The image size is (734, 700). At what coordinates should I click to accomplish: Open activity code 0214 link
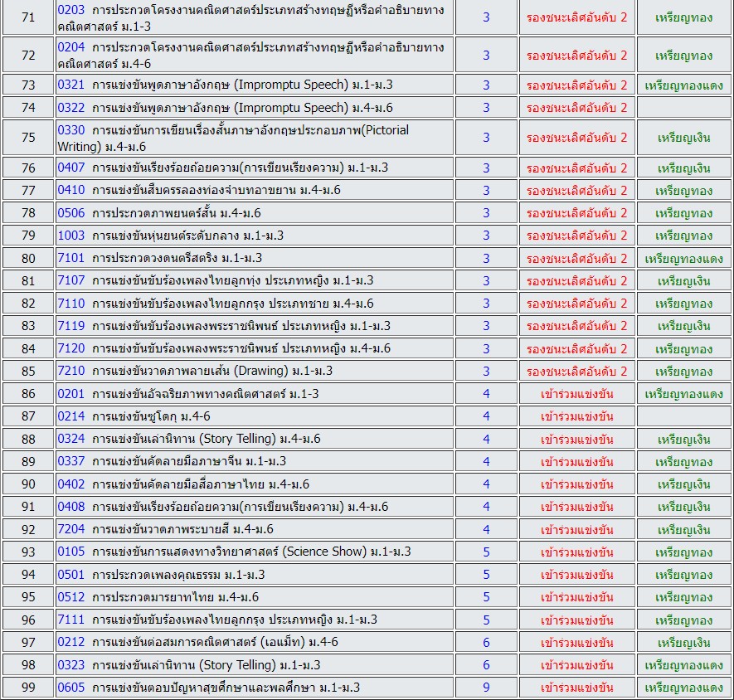(70, 416)
